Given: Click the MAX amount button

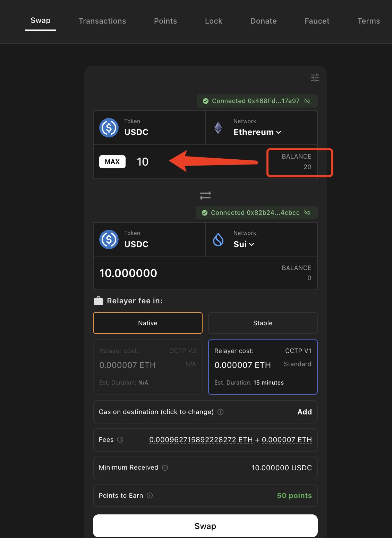Looking at the screenshot, I should 112,162.
